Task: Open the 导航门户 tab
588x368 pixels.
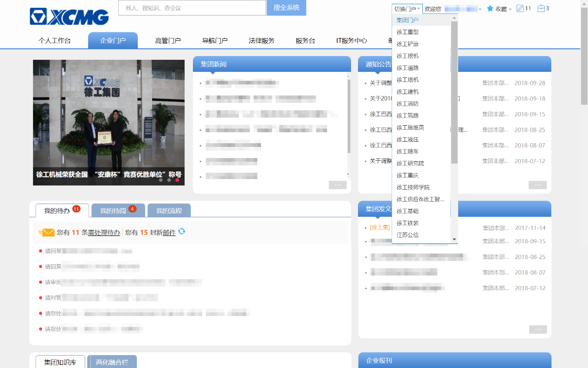Action: (x=215, y=41)
